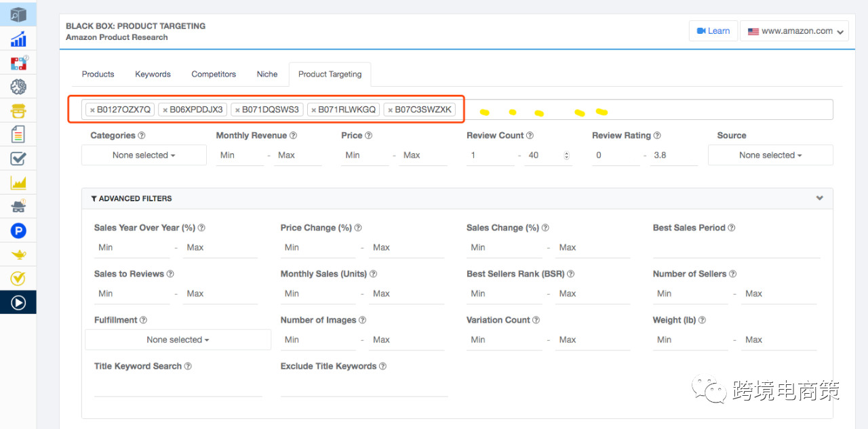Click the Review Count max number stepper

(x=566, y=155)
